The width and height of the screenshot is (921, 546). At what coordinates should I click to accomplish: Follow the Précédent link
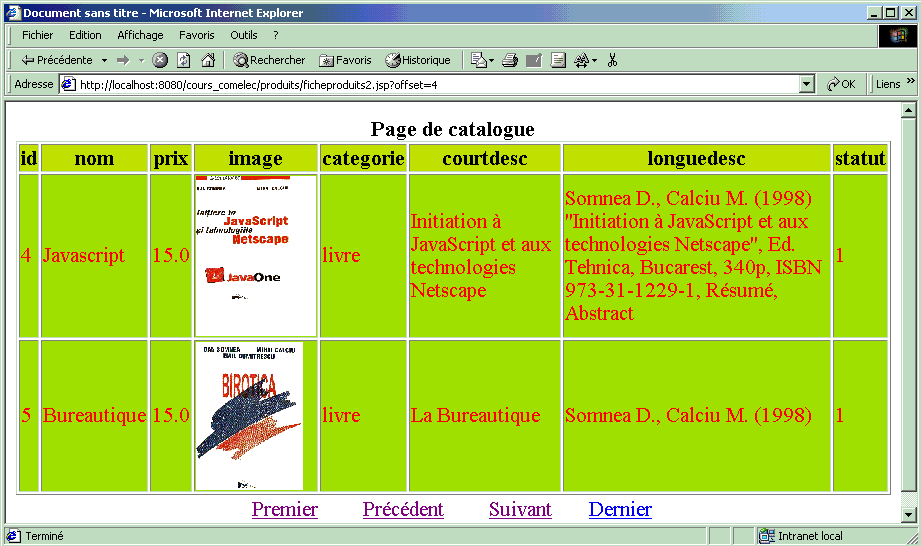403,509
